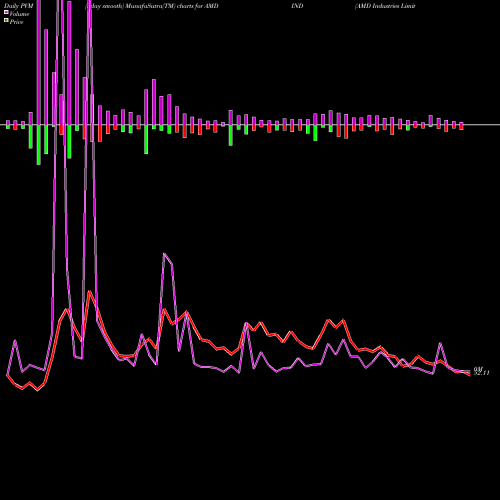Click the Volume legend magenta swatch

(6, 13)
